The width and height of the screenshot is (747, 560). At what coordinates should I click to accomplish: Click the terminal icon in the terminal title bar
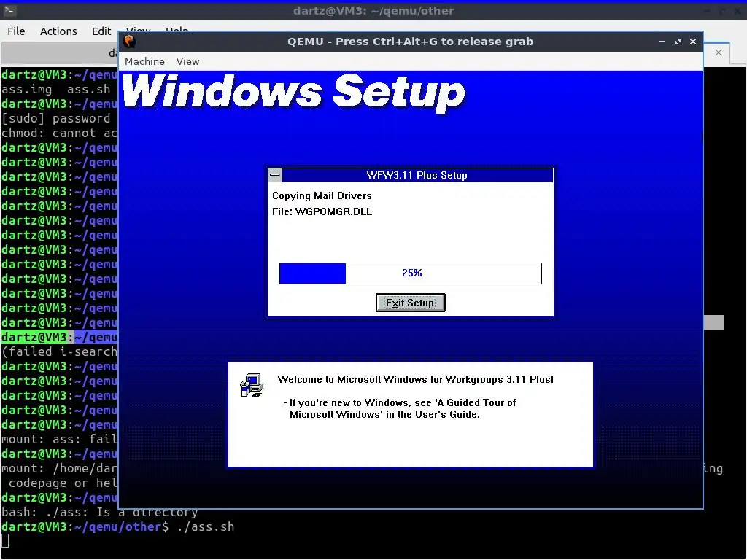coord(9,10)
